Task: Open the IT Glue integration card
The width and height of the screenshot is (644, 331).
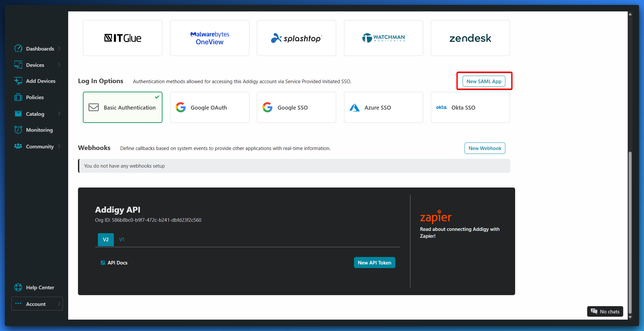Action: tap(123, 38)
